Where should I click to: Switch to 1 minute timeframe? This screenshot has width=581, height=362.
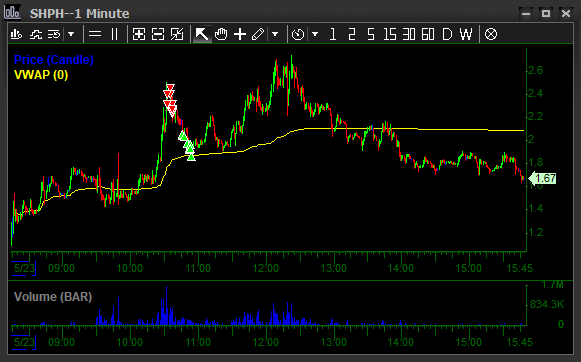[333, 34]
